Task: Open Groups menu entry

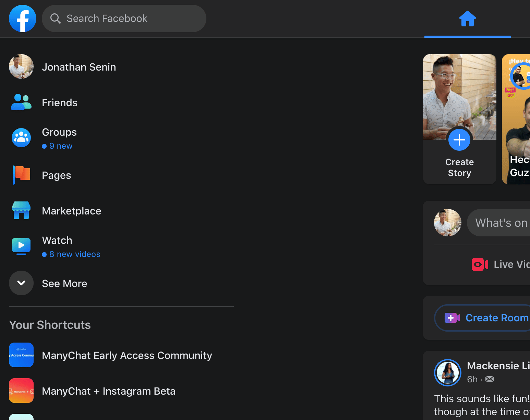Action: pos(59,132)
